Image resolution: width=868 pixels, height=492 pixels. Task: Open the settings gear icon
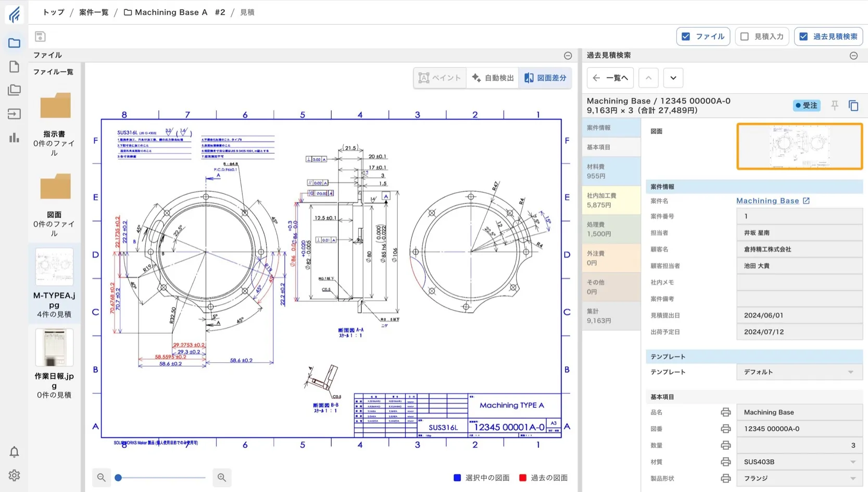[x=14, y=475]
